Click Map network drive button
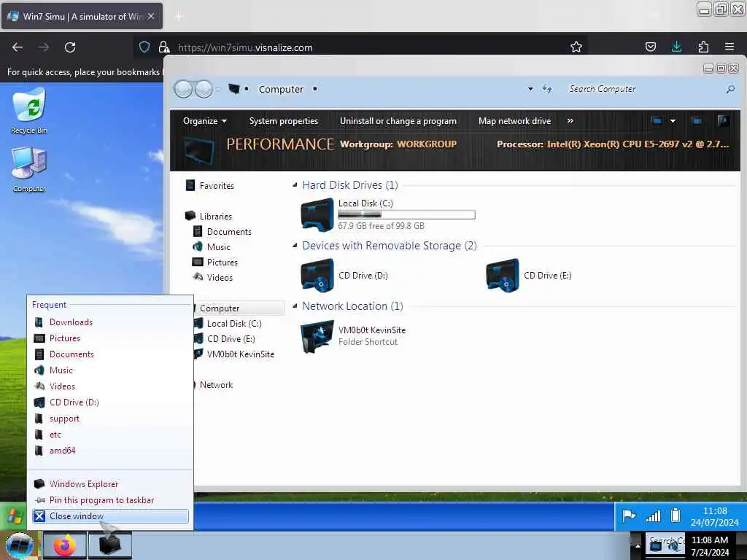747x560 pixels. pos(514,121)
